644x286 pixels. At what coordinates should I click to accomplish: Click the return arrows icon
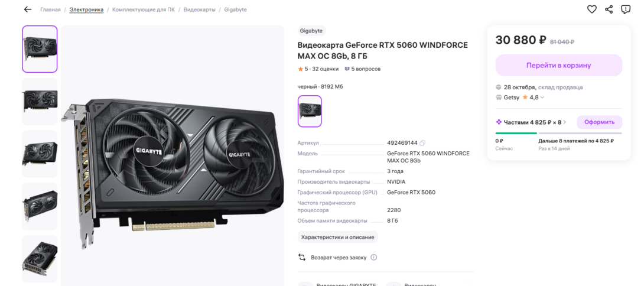(x=302, y=258)
